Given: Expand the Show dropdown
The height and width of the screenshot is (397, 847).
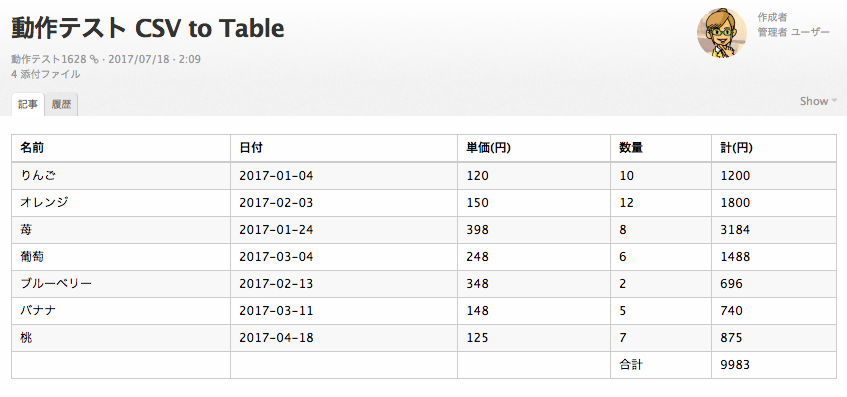Looking at the screenshot, I should point(818,101).
